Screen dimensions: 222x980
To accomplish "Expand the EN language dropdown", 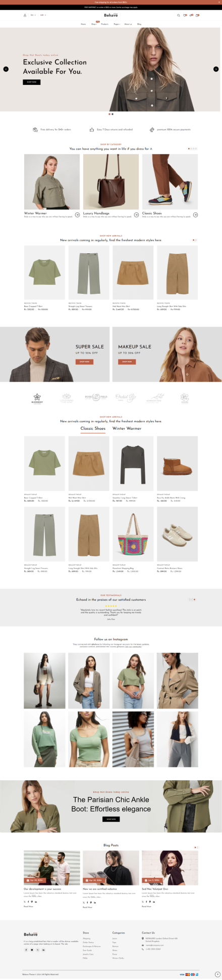I will click(x=33, y=15).
